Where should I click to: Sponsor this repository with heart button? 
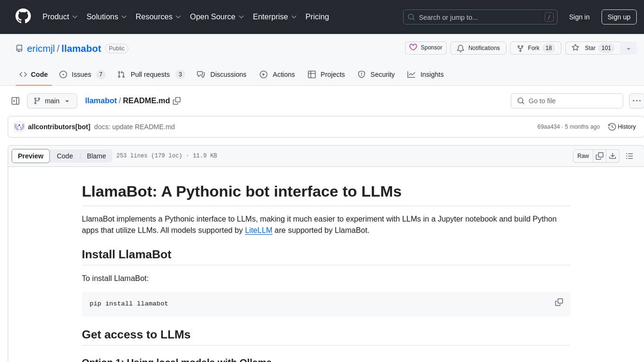click(426, 48)
